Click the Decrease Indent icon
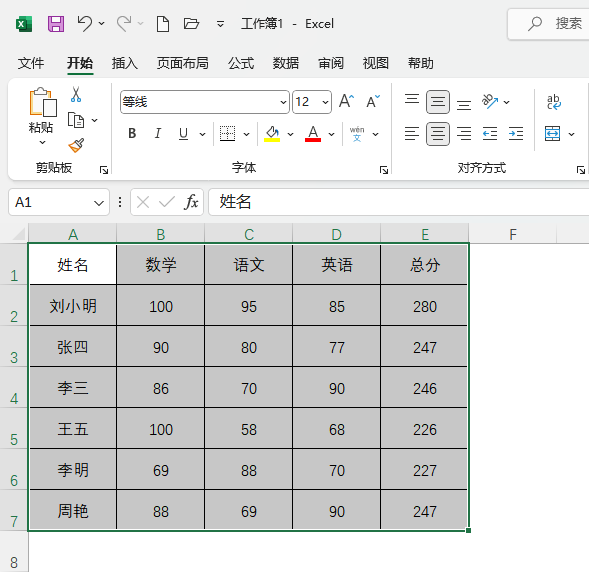589x572 pixels. [x=490, y=133]
